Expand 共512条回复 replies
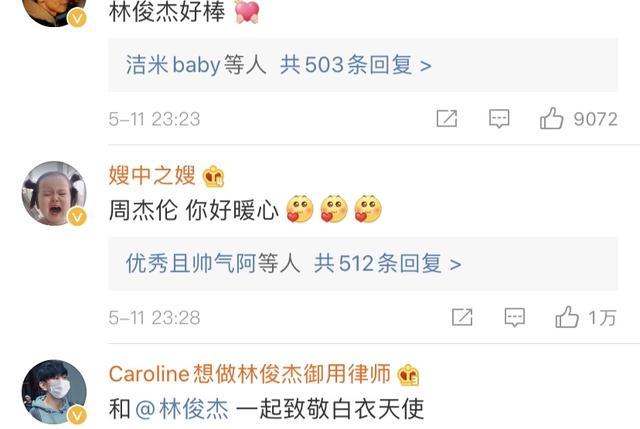 click(387, 264)
